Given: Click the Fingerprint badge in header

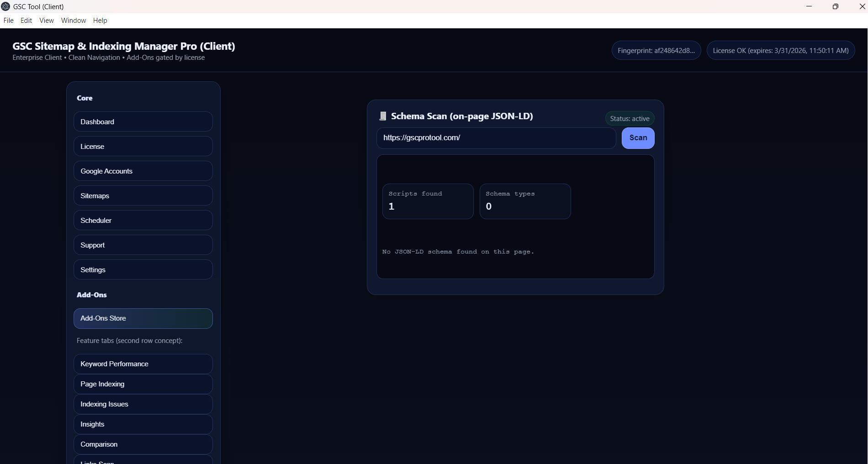Looking at the screenshot, I should click(656, 51).
